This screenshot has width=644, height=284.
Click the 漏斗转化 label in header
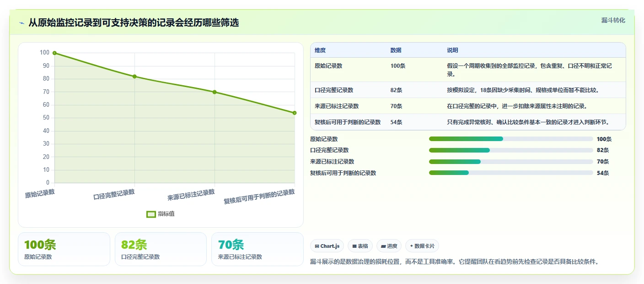613,20
